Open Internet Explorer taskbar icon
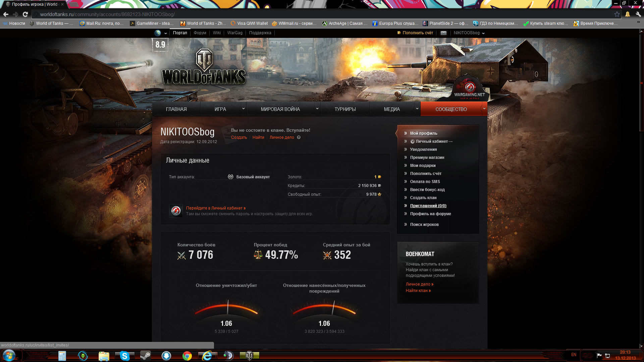 (x=208, y=356)
